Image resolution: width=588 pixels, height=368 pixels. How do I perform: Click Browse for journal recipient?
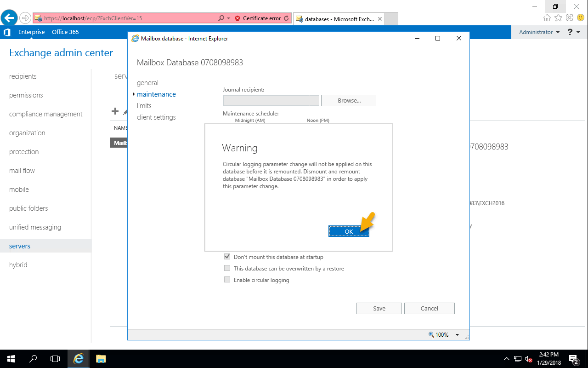(x=349, y=100)
